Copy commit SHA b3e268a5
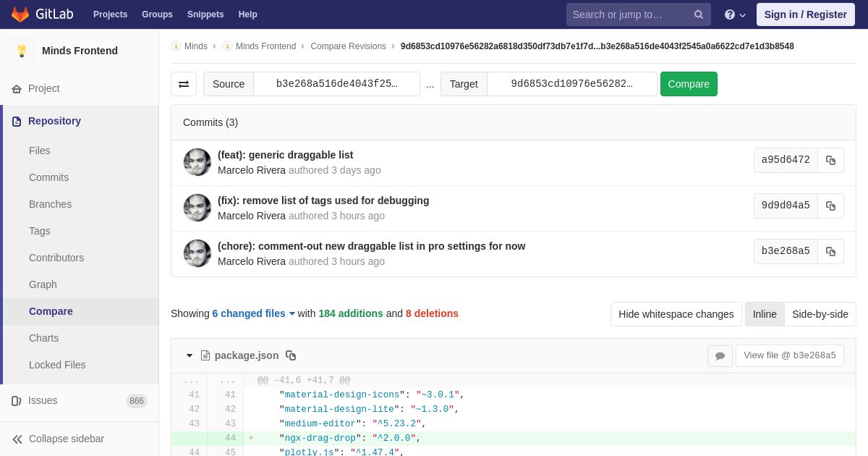 (830, 251)
